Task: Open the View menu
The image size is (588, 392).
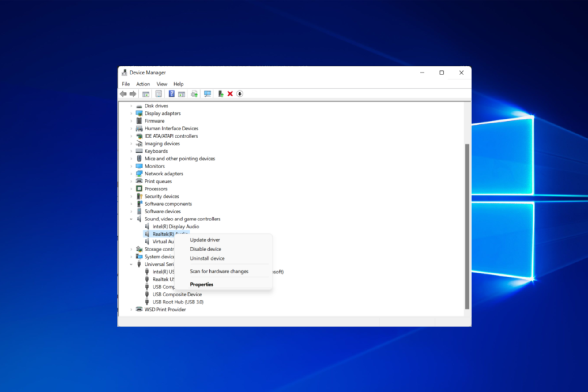Action: [162, 84]
